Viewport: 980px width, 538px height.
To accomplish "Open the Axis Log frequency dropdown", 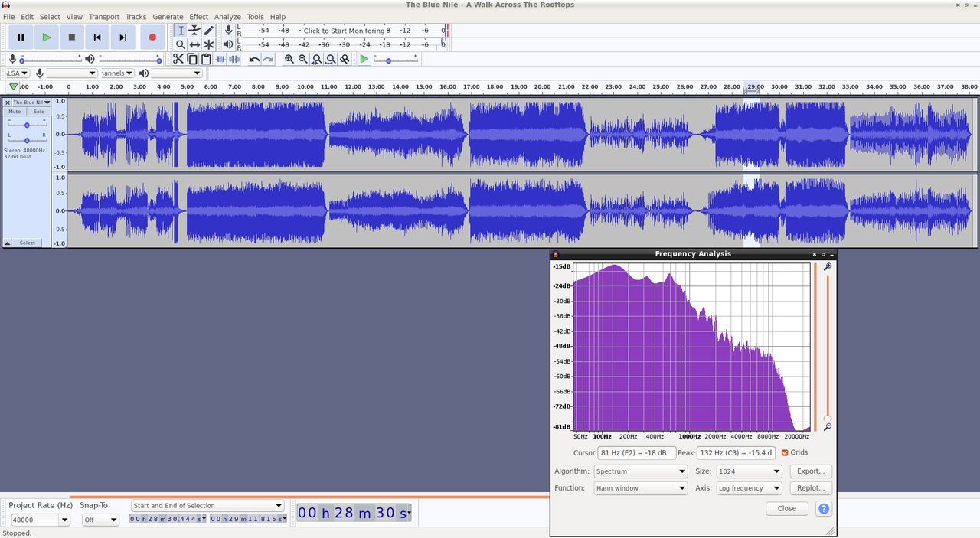I will 749,488.
